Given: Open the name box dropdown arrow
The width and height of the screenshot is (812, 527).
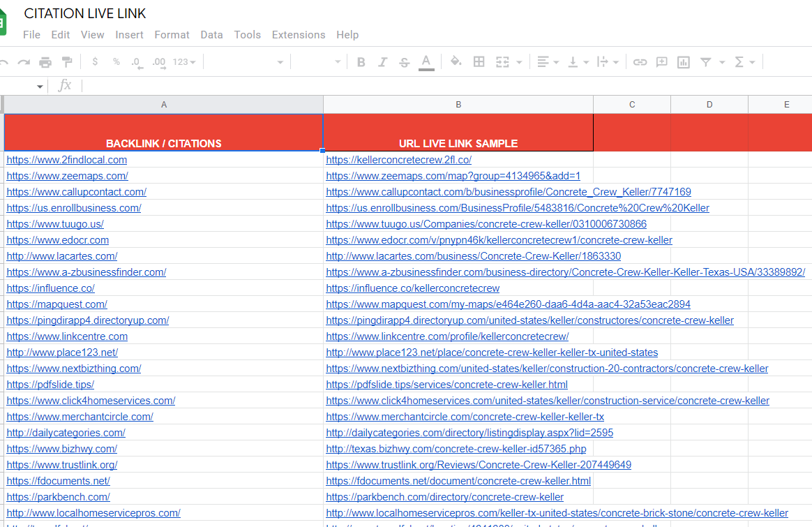Looking at the screenshot, I should coord(40,86).
